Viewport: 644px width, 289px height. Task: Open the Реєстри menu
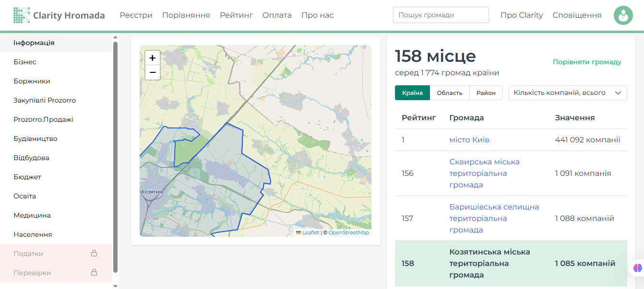(136, 15)
